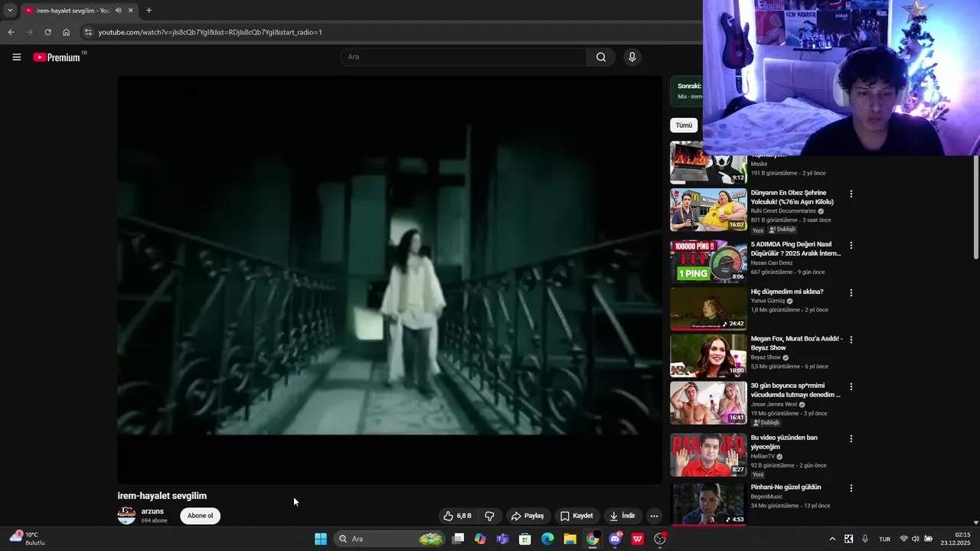Open more actions three-dot menu under video
Viewport: 980px width, 551px height.
tap(654, 516)
